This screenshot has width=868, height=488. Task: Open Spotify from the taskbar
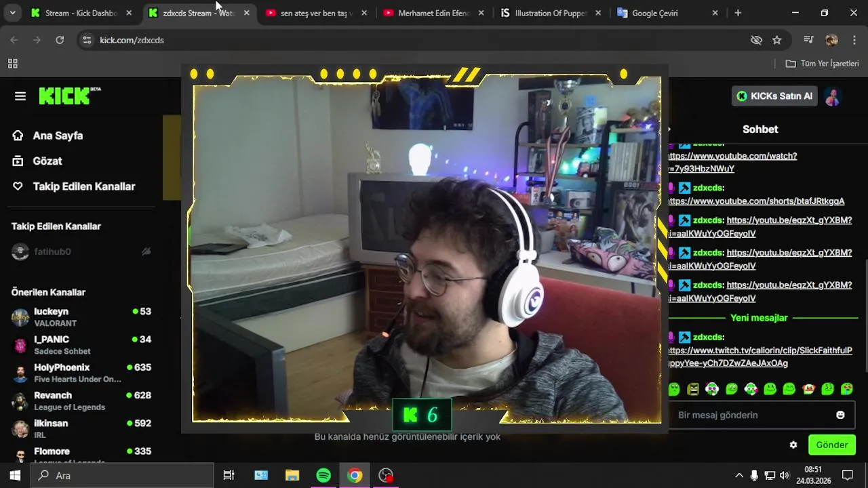pyautogui.click(x=323, y=475)
